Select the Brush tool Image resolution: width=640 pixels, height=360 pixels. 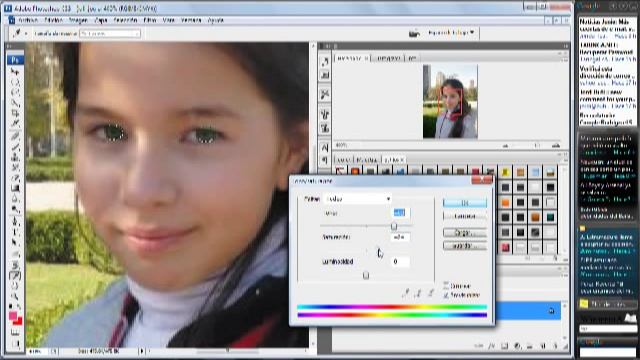15,147
